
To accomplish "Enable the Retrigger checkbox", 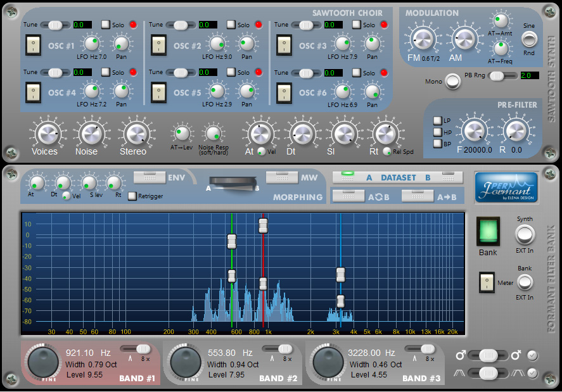I will coord(132,196).
